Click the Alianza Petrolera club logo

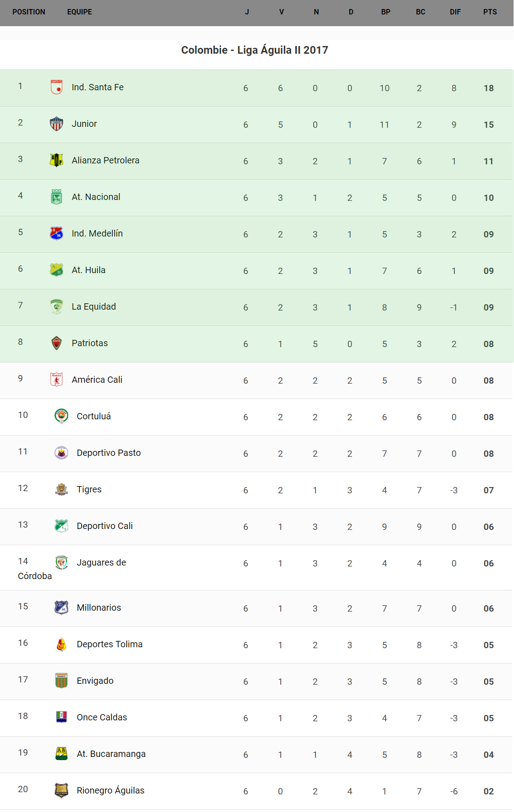pos(56,160)
